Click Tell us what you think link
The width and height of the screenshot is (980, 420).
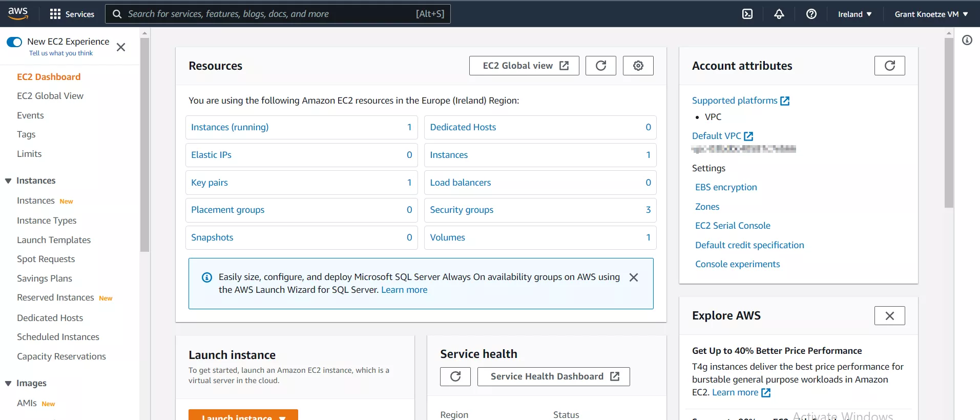coord(61,53)
